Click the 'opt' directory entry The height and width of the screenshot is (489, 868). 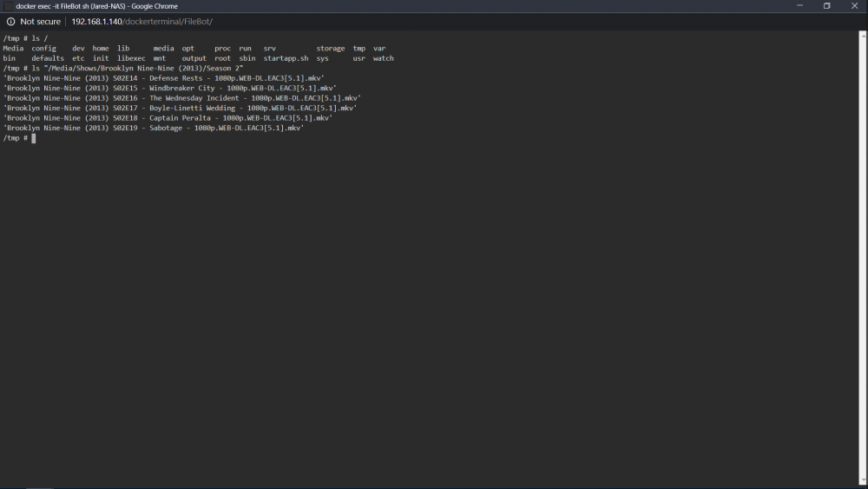point(188,48)
